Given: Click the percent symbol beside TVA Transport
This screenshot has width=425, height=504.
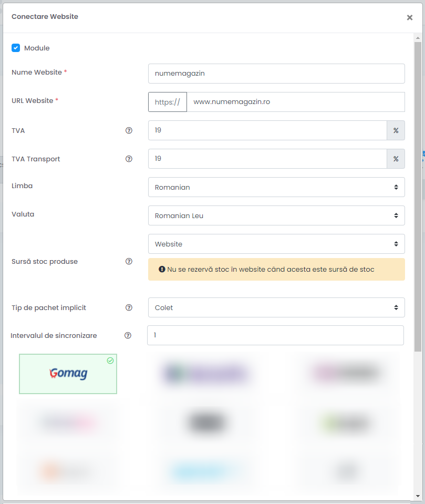Looking at the screenshot, I should click(396, 159).
